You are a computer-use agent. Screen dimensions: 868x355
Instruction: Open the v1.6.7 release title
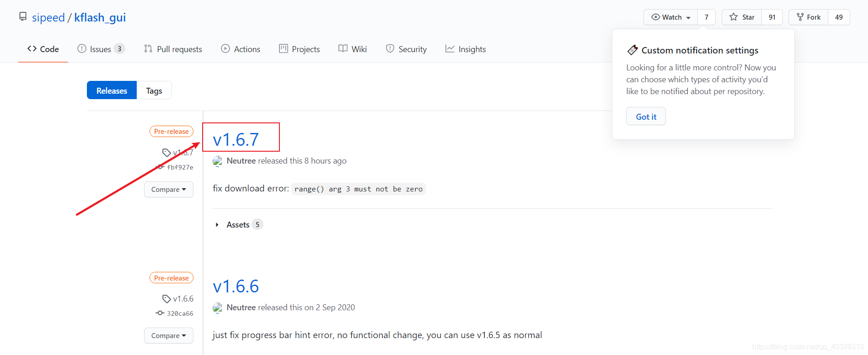click(x=236, y=139)
